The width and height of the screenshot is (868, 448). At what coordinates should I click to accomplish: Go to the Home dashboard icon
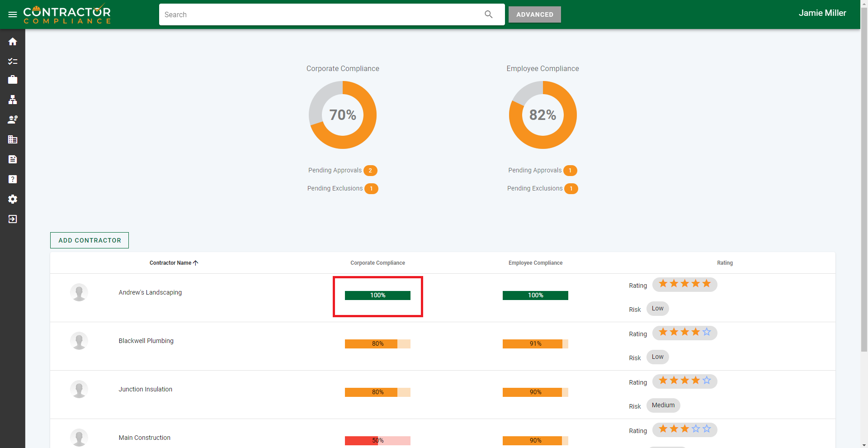13,42
